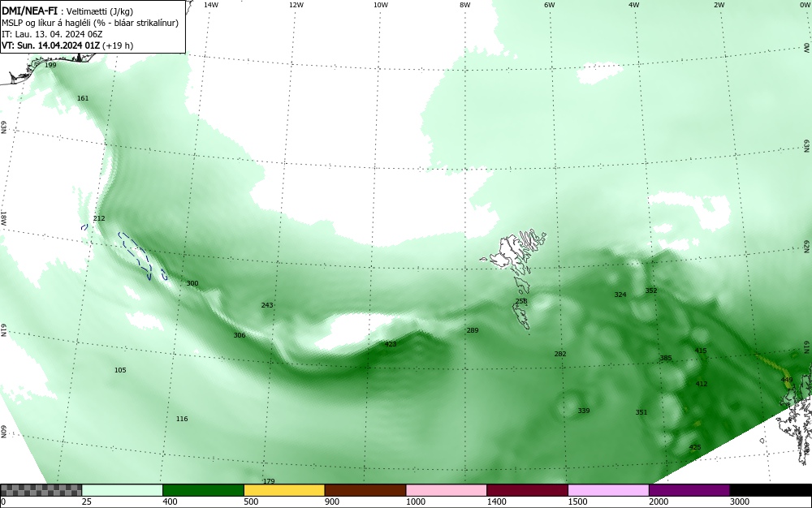Select the 243 CAPE value
Viewport: 812px width, 508px height.
(267, 305)
